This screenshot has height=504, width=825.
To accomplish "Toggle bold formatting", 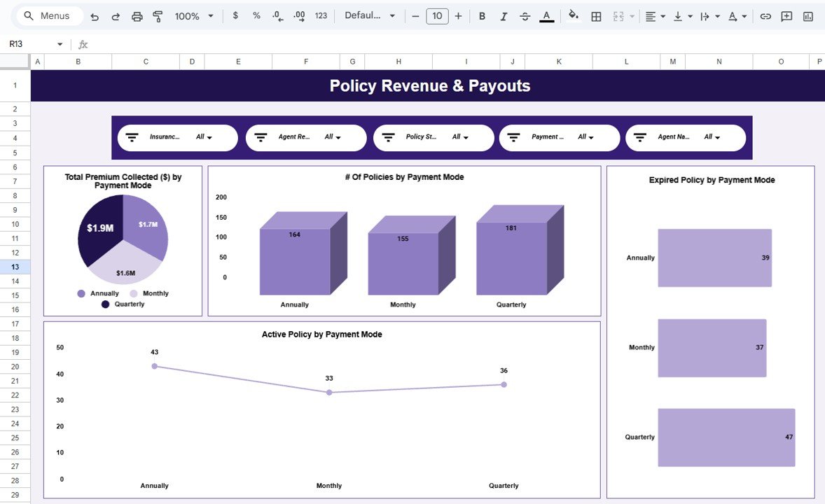I will (x=483, y=15).
